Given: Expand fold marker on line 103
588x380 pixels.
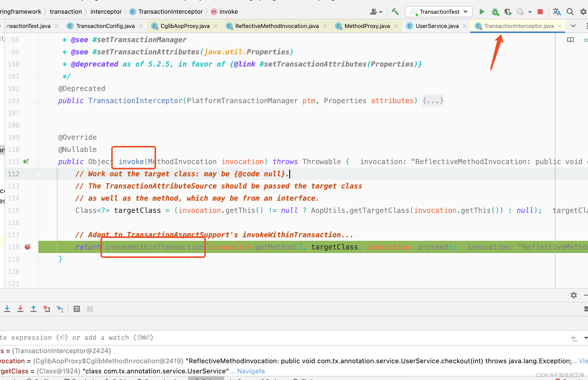Looking at the screenshot, I should [x=38, y=101].
